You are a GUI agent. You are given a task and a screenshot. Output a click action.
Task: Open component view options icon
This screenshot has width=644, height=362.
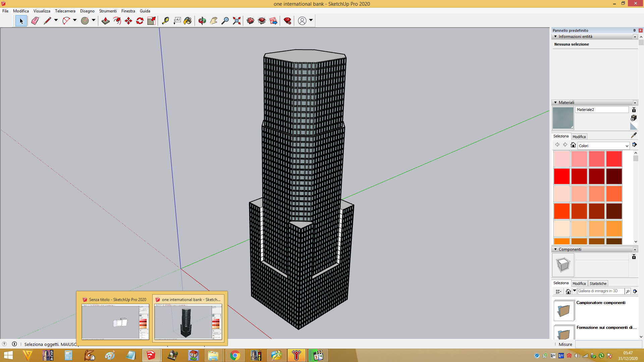point(558,292)
